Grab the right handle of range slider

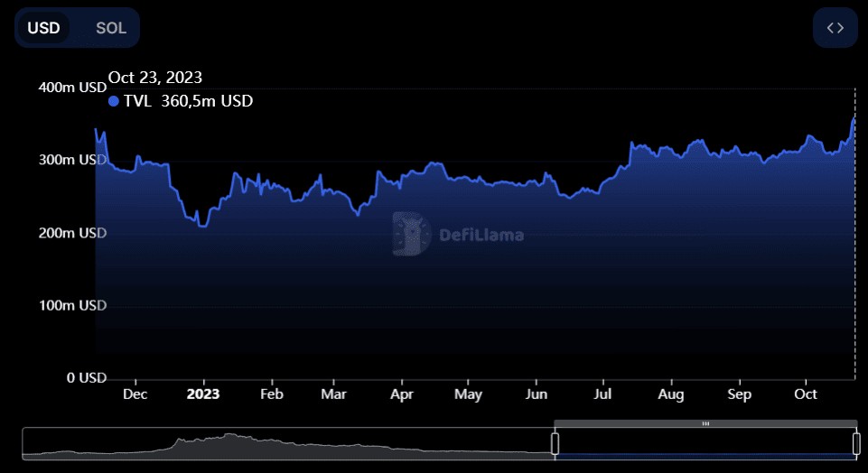(x=856, y=443)
